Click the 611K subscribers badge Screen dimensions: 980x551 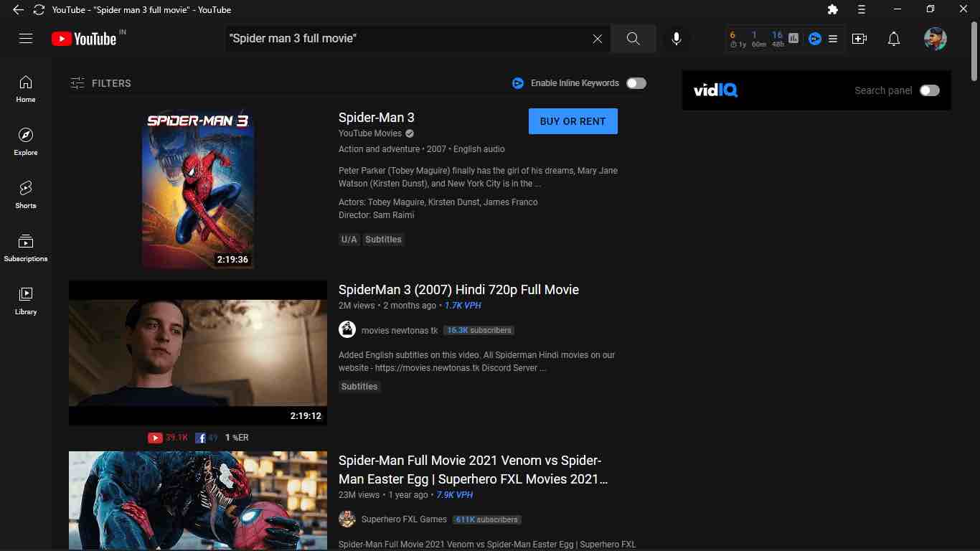click(x=487, y=519)
